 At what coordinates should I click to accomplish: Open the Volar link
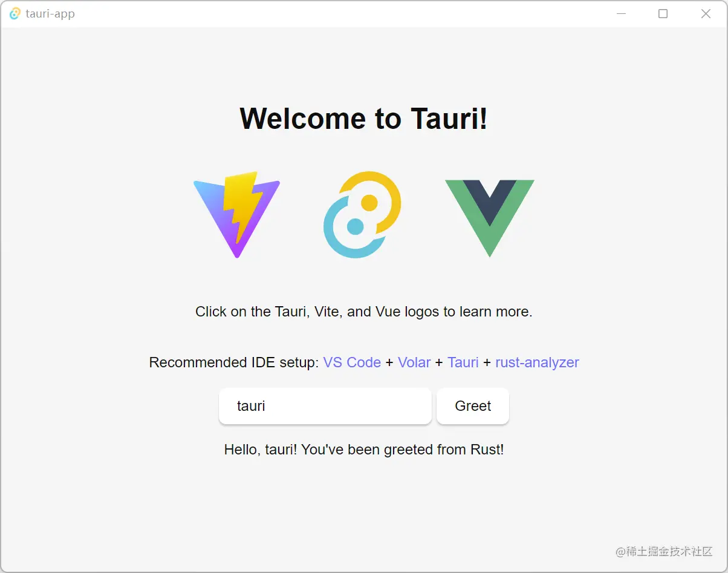coord(414,362)
